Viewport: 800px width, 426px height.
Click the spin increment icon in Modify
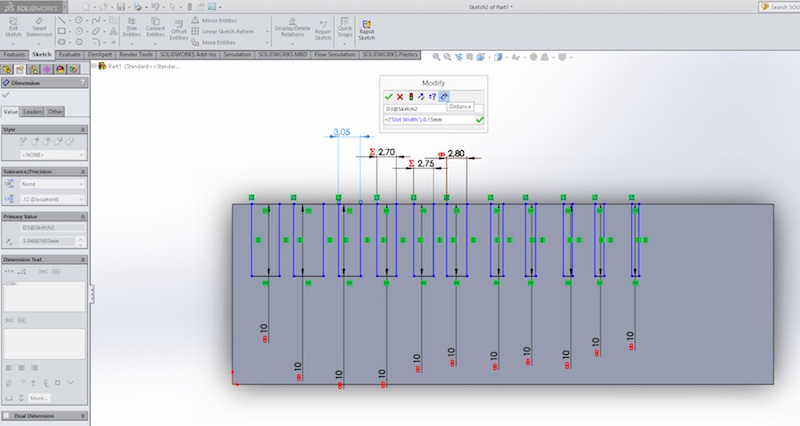pos(432,96)
